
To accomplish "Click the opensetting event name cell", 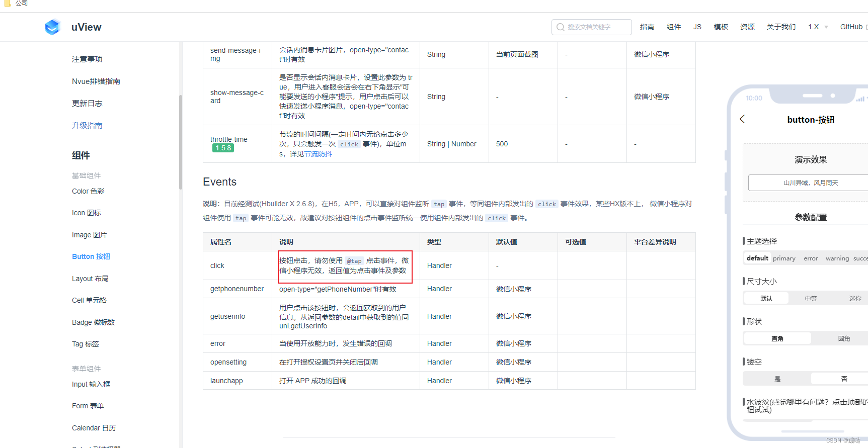I will click(x=237, y=362).
